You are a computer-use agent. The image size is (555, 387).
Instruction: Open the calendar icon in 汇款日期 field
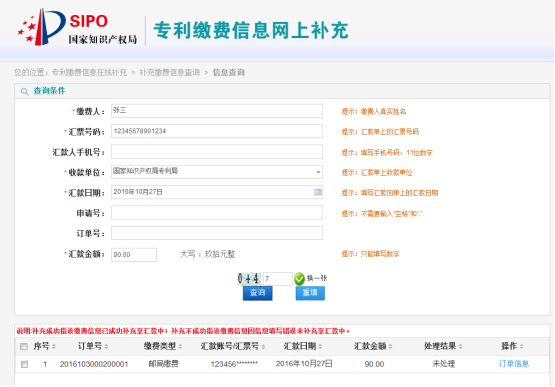[x=318, y=192]
